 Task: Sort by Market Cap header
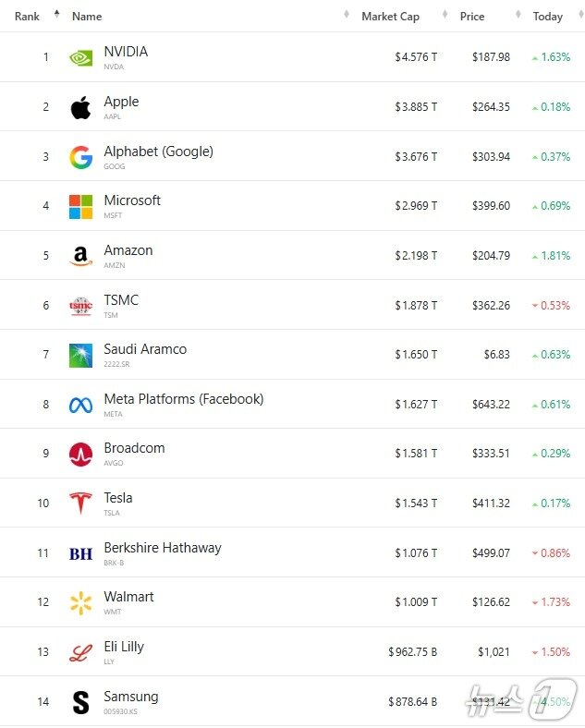[x=391, y=16]
